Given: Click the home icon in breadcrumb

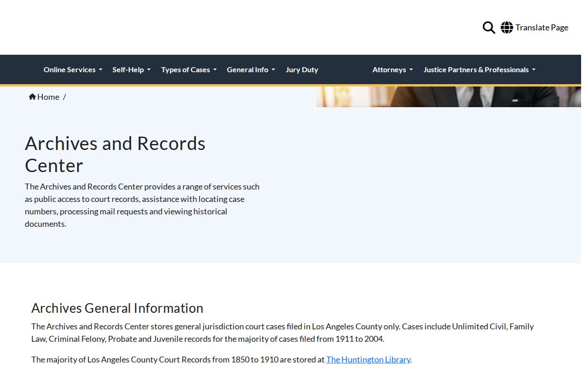Looking at the screenshot, I should pos(32,97).
